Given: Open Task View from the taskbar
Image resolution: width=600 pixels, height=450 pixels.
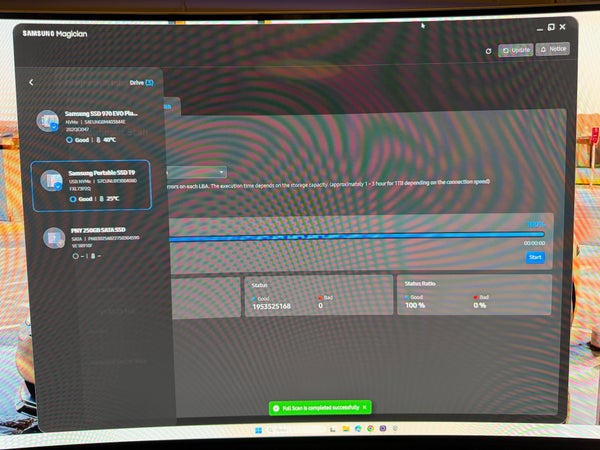Looking at the screenshot, I should pyautogui.click(x=333, y=430).
